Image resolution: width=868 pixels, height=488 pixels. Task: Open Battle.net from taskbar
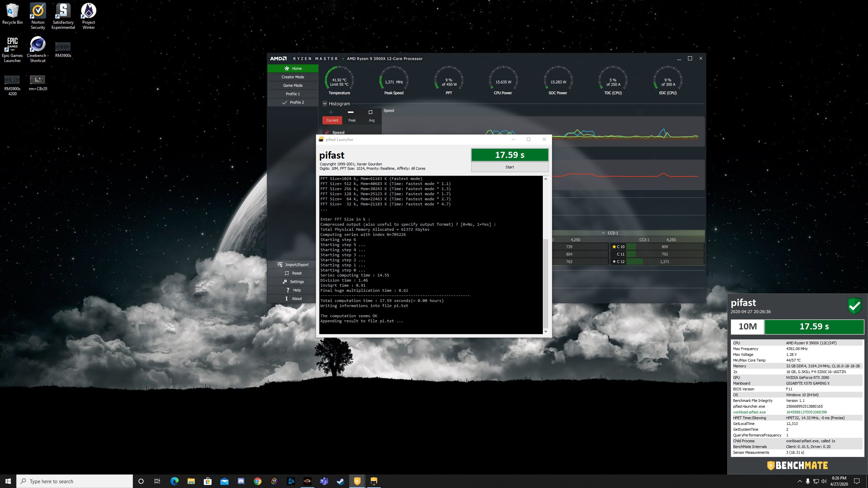pyautogui.click(x=291, y=481)
